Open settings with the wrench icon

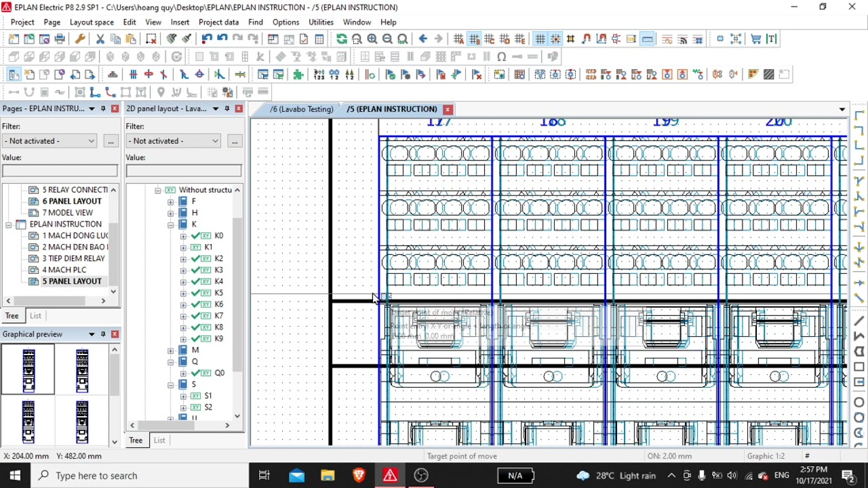pyautogui.click(x=80, y=39)
